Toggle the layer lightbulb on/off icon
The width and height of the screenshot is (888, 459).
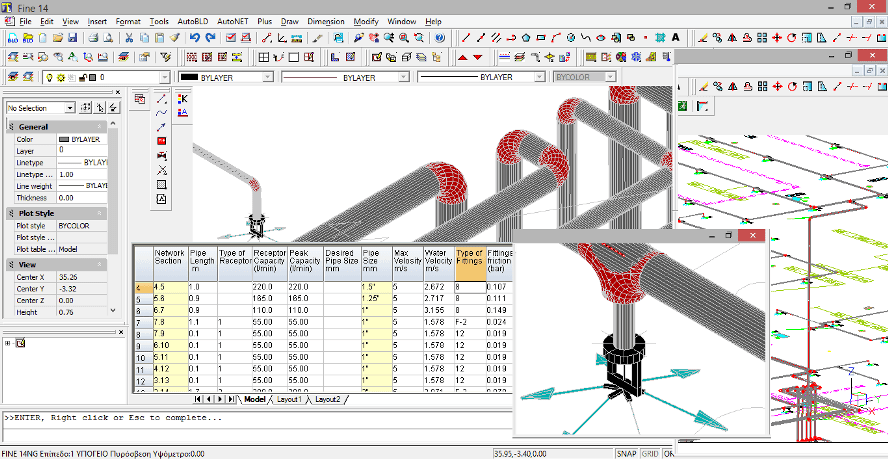pos(49,77)
